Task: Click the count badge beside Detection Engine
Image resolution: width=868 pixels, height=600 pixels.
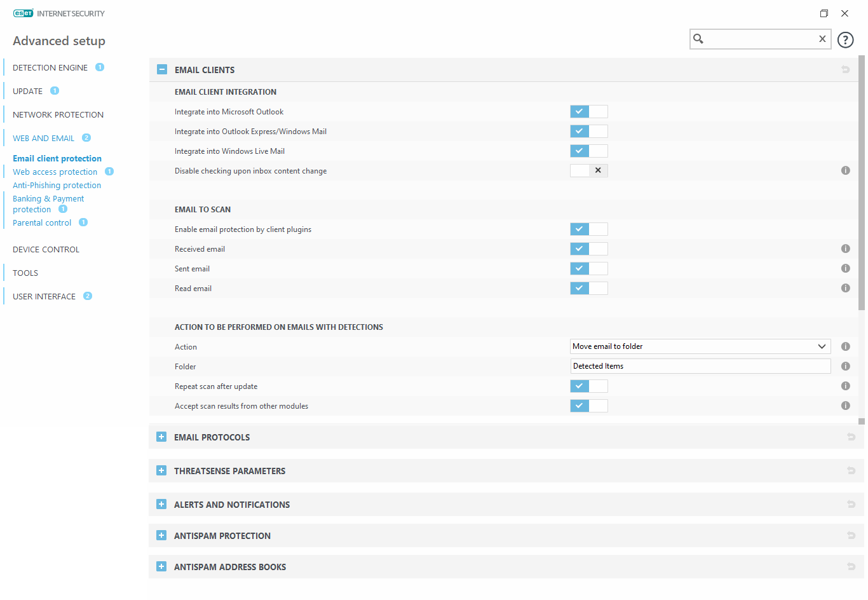Action: tap(100, 67)
